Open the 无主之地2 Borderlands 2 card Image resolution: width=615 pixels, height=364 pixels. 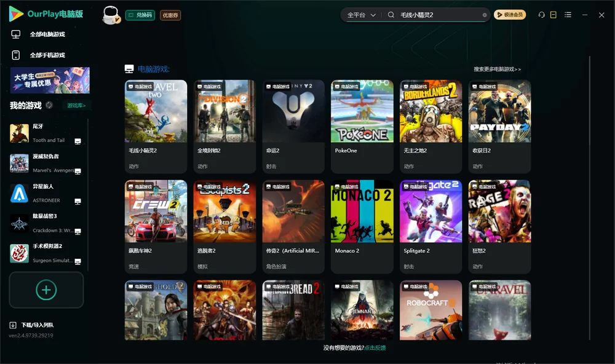(x=430, y=126)
